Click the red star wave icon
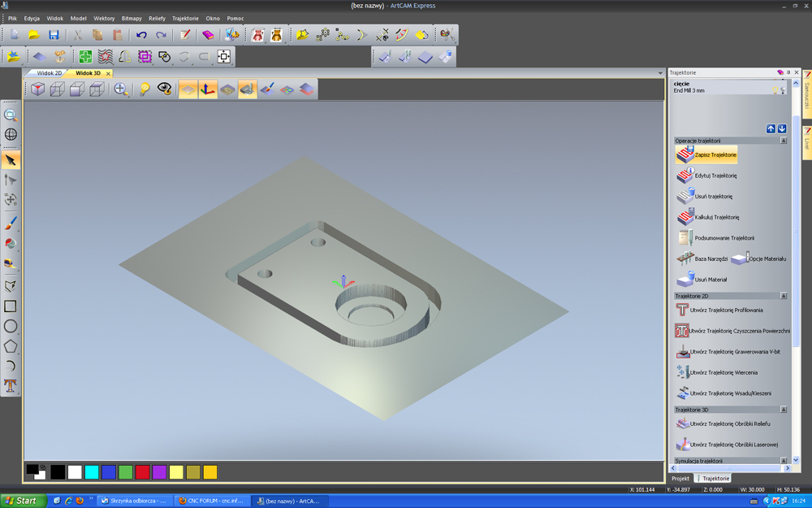812x508 pixels. pyautogui.click(x=105, y=56)
